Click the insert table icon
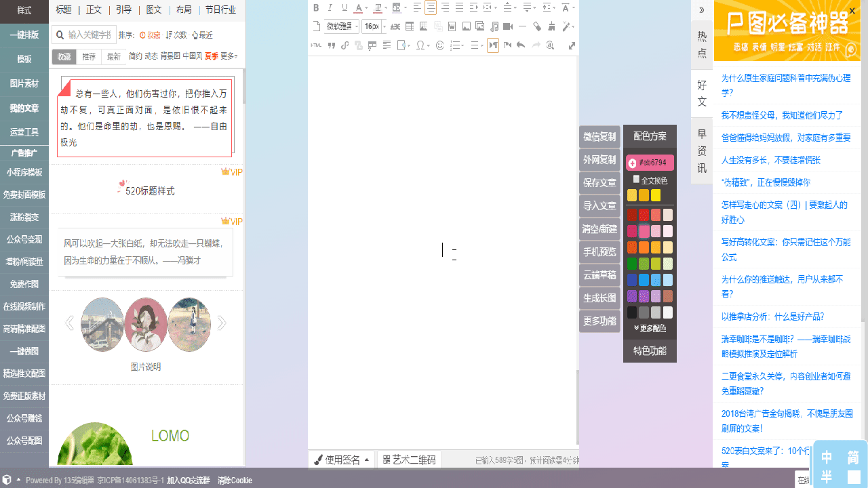868x488 pixels. tap(409, 27)
